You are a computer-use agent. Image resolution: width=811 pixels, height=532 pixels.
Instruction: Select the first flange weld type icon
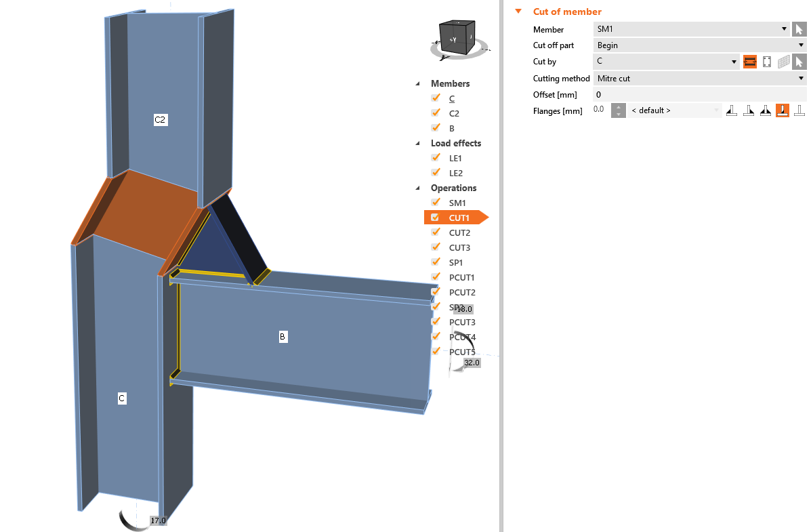tap(731, 110)
